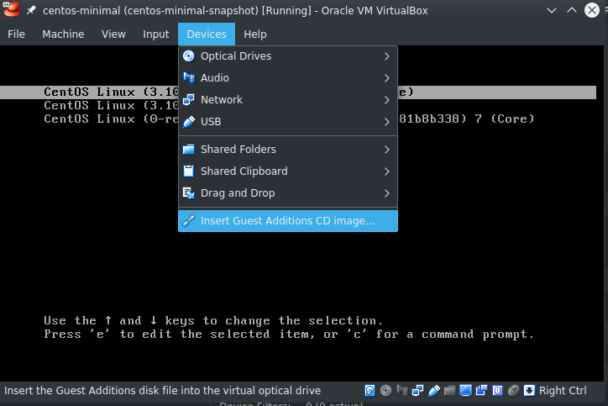Click the Shared Folders folder icon
Viewport: 608px width, 406px height.
click(188, 149)
